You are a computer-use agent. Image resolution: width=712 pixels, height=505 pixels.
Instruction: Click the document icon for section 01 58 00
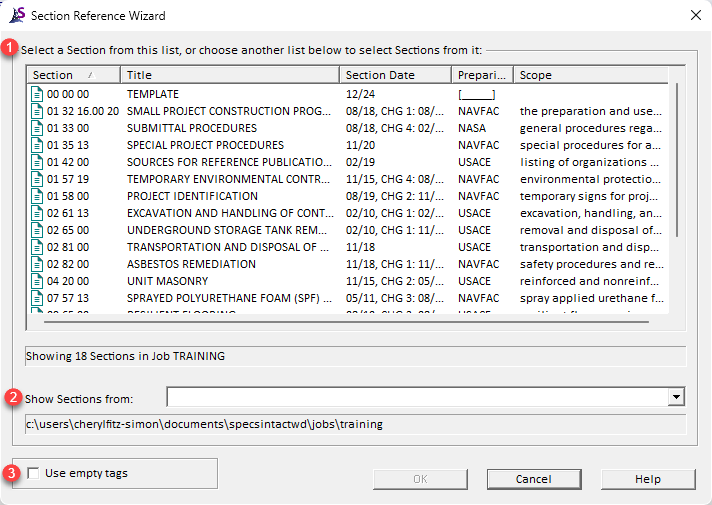pyautogui.click(x=37, y=196)
